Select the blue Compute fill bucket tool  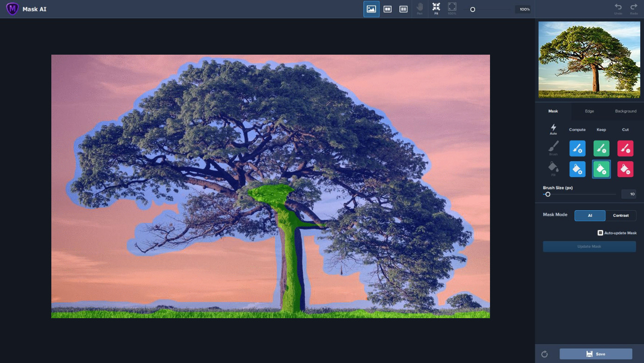pyautogui.click(x=577, y=169)
